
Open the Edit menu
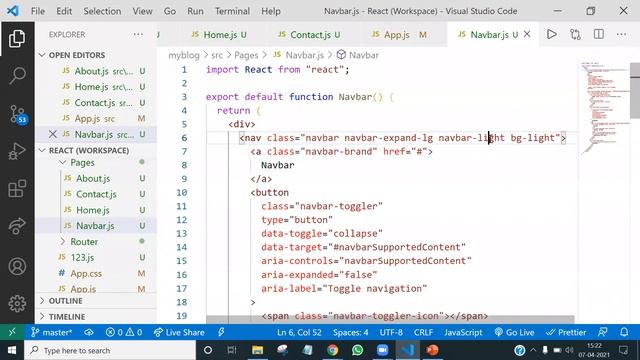click(64, 11)
